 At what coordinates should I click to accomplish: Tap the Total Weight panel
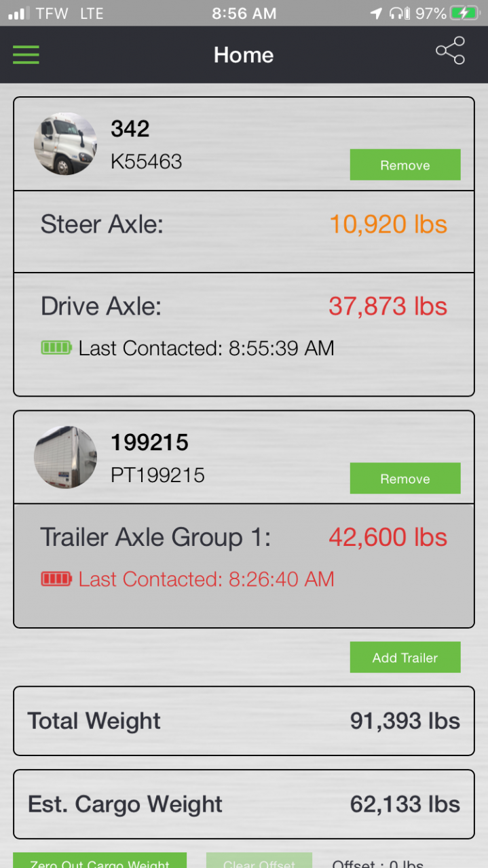(x=244, y=721)
